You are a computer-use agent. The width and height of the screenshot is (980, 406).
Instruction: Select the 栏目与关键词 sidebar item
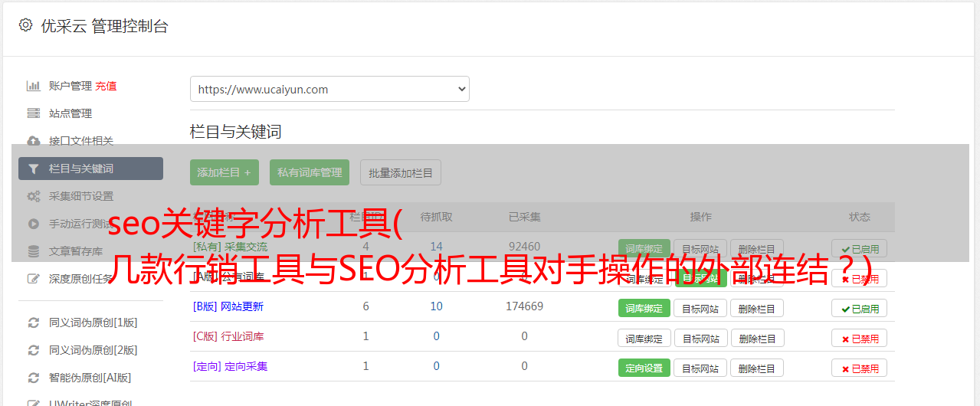tap(90, 169)
